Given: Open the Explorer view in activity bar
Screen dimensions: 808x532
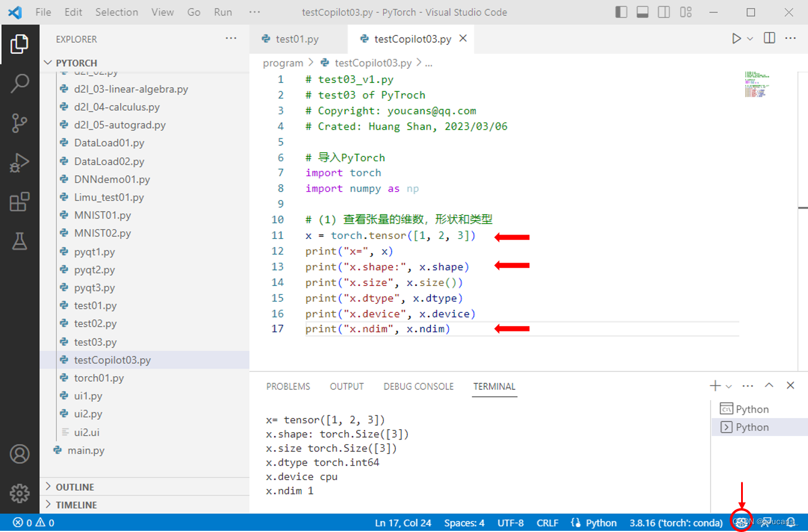Looking at the screenshot, I should pos(20,44).
